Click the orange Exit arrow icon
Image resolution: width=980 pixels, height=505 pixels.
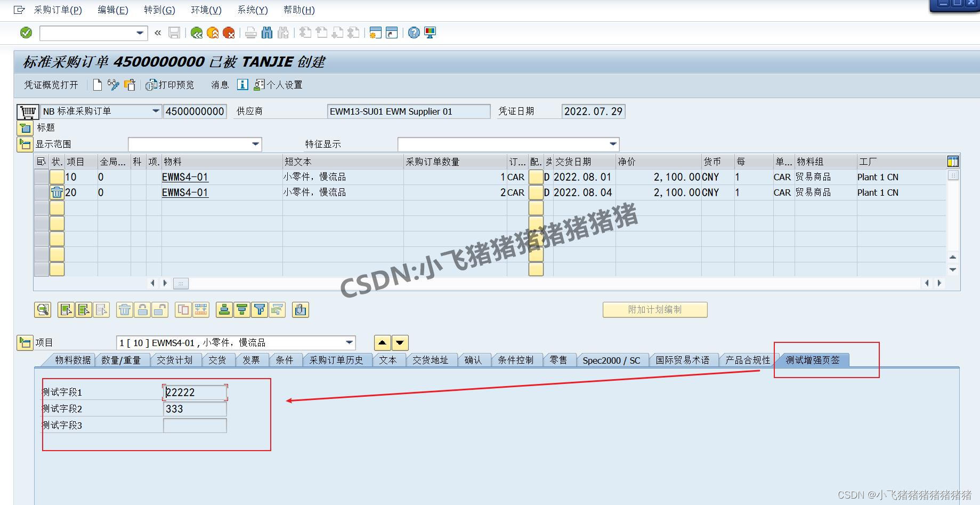coord(213,33)
